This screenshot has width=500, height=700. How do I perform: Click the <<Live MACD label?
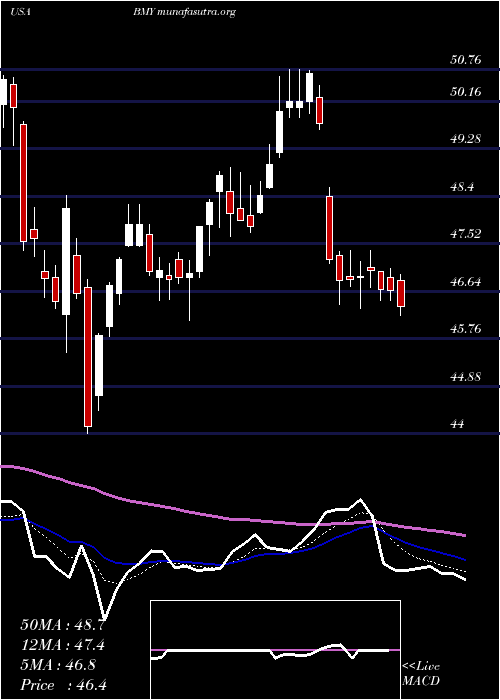click(421, 673)
